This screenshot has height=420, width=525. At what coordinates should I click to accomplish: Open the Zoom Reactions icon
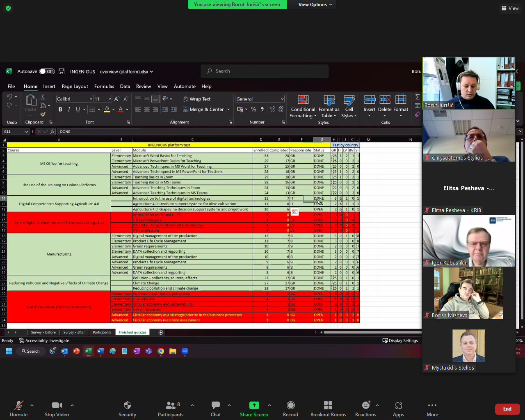[x=366, y=405]
